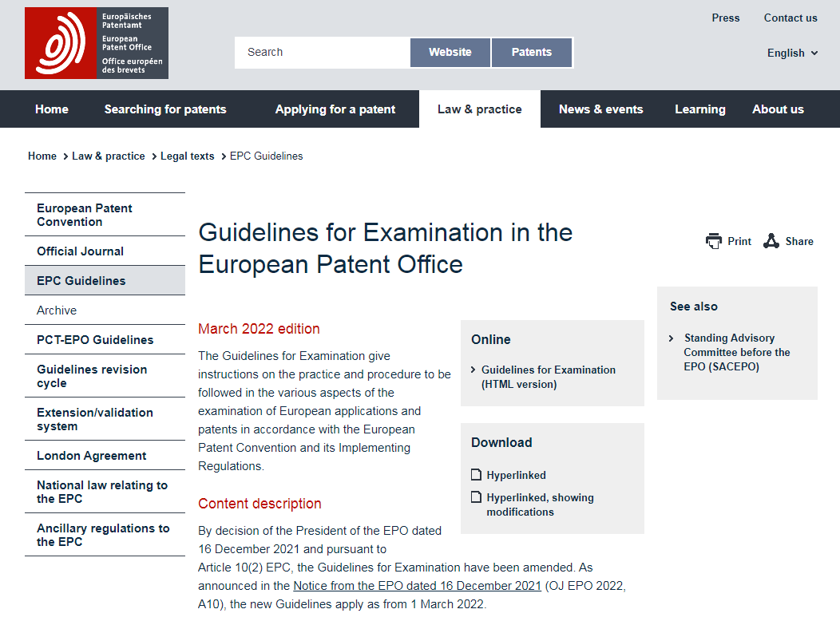Image resolution: width=840 pixels, height=621 pixels.
Task: Click the Patents search button
Action: click(x=531, y=53)
